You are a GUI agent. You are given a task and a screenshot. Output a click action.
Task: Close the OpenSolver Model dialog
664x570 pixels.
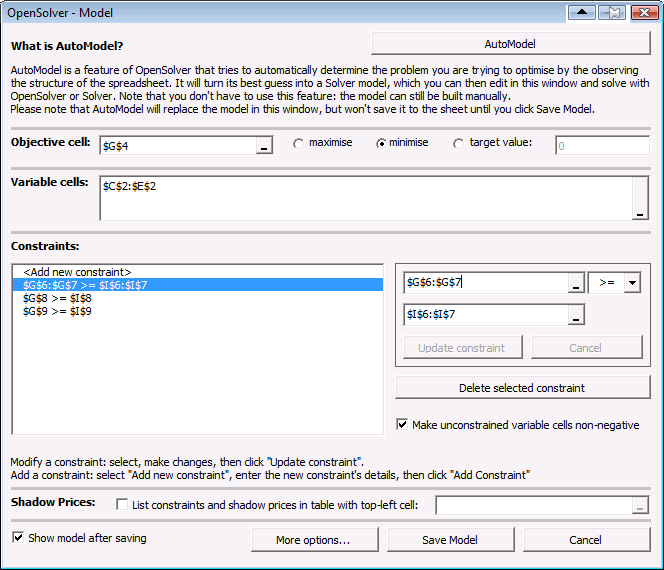(x=644, y=13)
